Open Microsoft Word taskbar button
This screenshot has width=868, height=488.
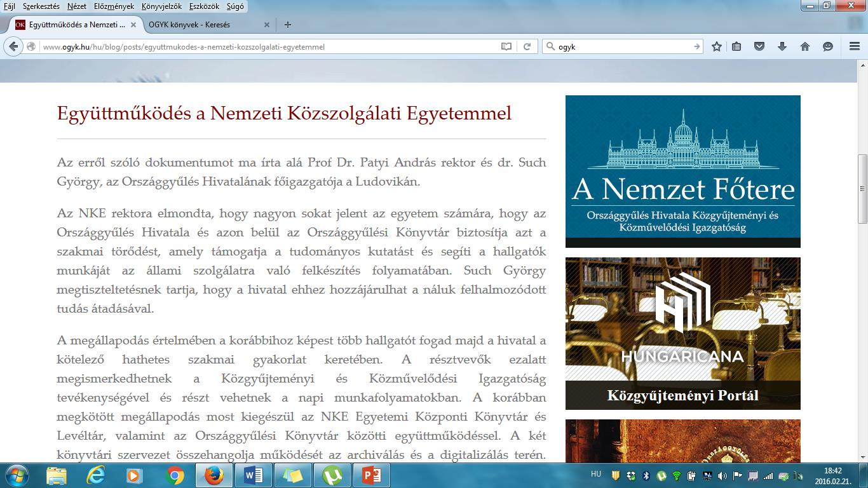point(253,475)
